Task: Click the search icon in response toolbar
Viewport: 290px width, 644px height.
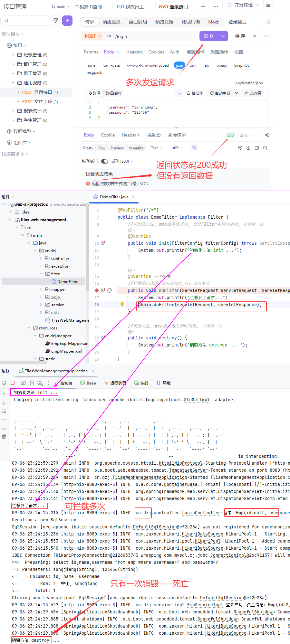Action: 265,148
